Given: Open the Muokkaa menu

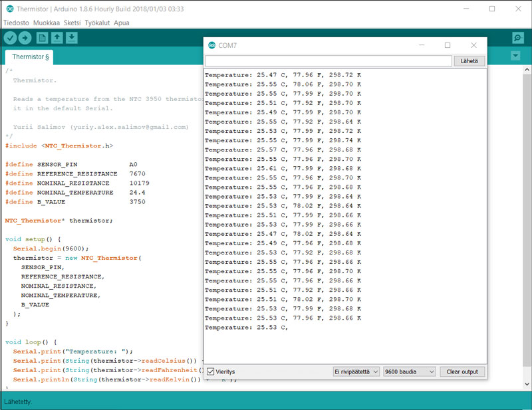Looking at the screenshot, I should pyautogui.click(x=47, y=23).
